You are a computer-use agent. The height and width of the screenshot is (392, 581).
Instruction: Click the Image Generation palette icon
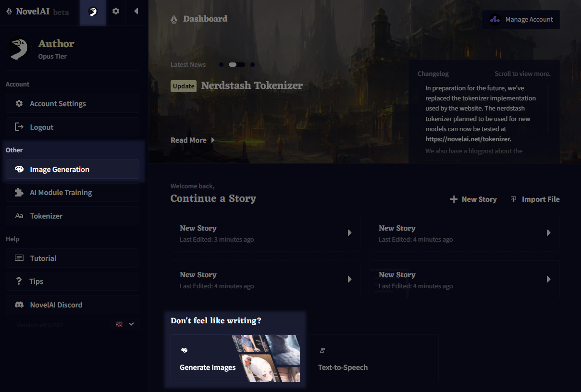19,169
